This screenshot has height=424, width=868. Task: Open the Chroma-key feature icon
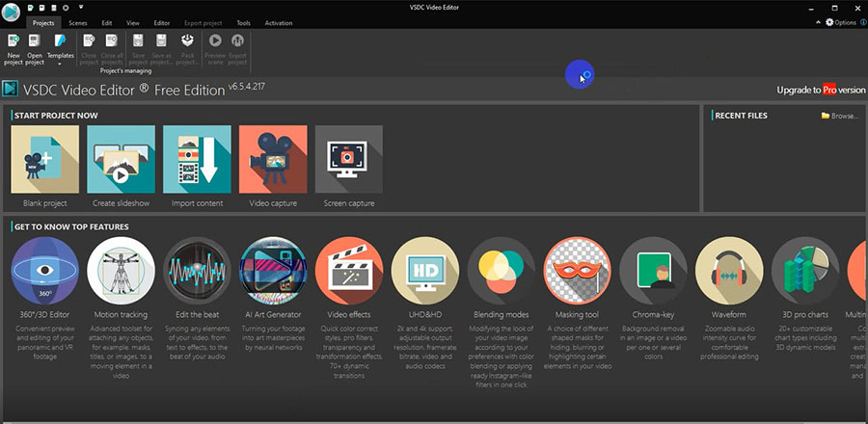coord(653,271)
